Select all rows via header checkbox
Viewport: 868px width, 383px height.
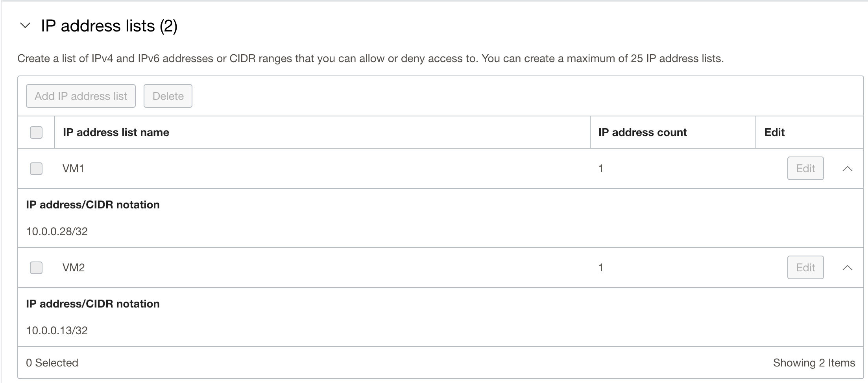coord(36,133)
